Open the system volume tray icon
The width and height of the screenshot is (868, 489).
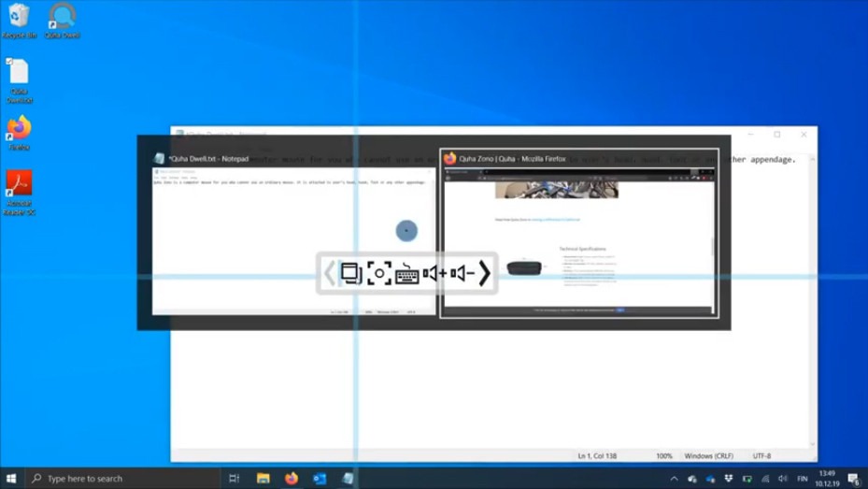pyautogui.click(x=783, y=479)
